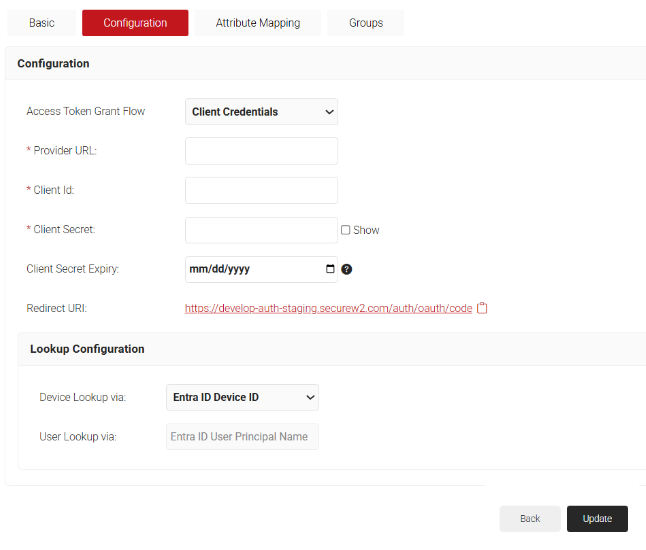Image resolution: width=646 pixels, height=550 pixels.
Task: Open the Device Lookup via dropdown
Action: point(241,397)
